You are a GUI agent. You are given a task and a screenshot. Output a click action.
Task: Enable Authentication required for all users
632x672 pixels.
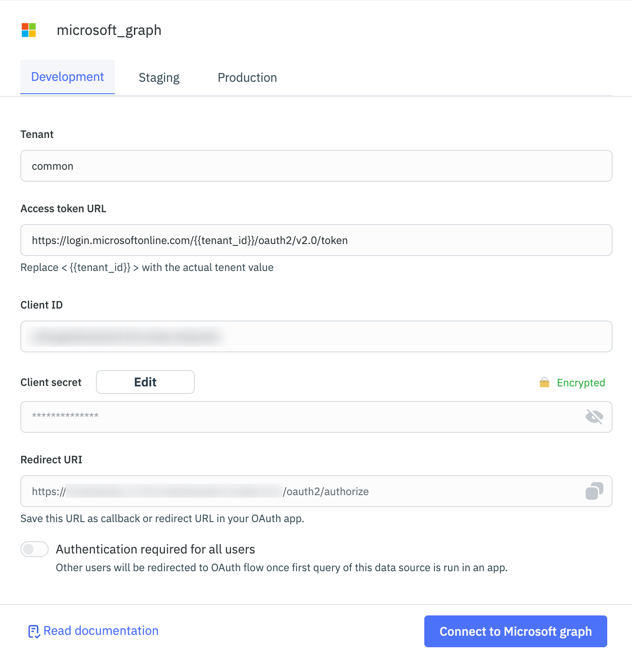34,549
